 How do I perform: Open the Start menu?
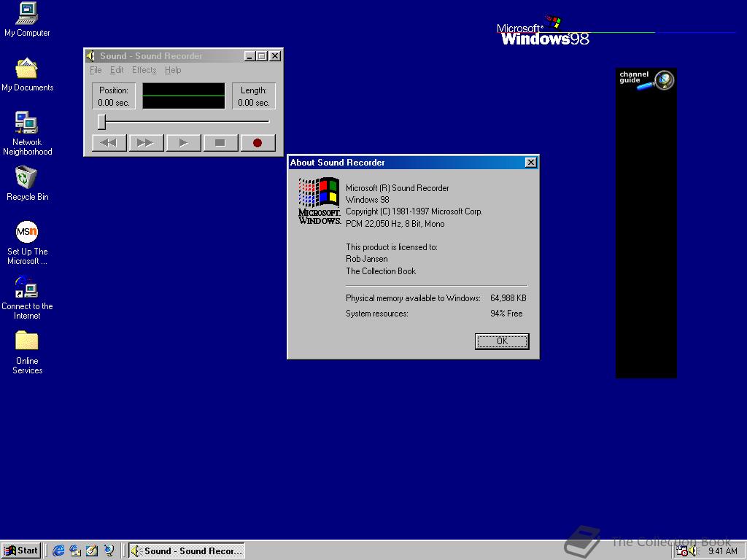pyautogui.click(x=21, y=551)
